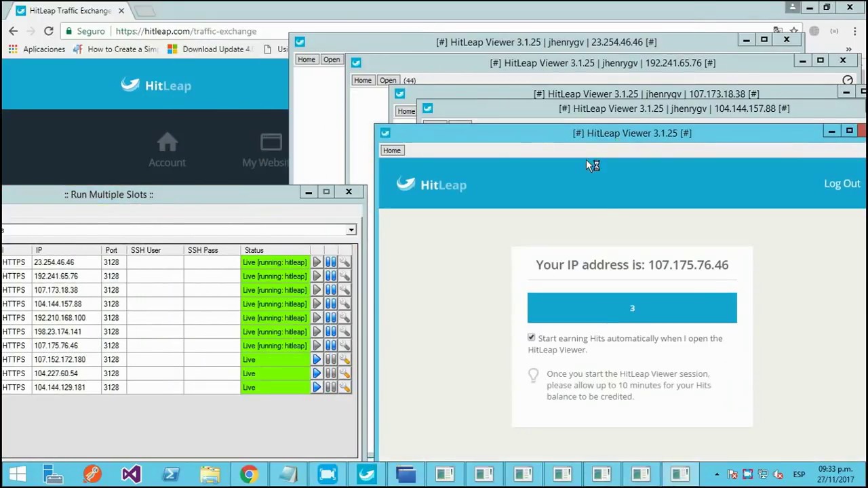Open wrench settings for slot 192.241.65.76

(344, 277)
